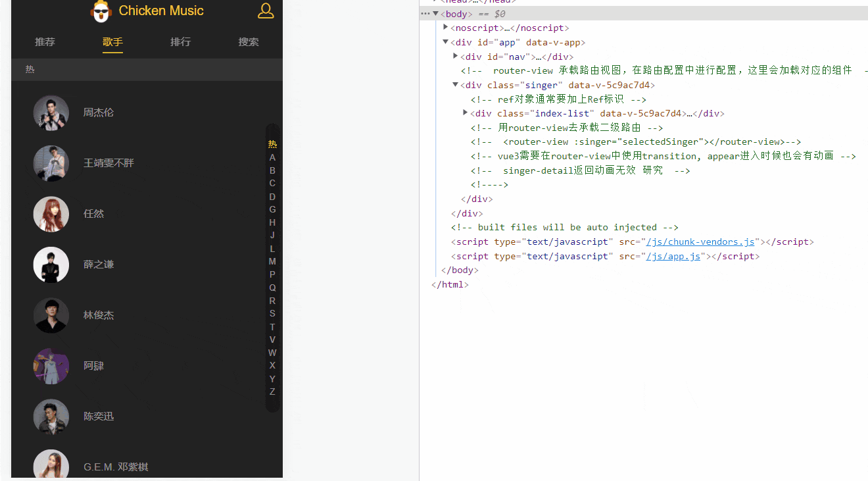Jump to letter G in index

click(x=272, y=209)
